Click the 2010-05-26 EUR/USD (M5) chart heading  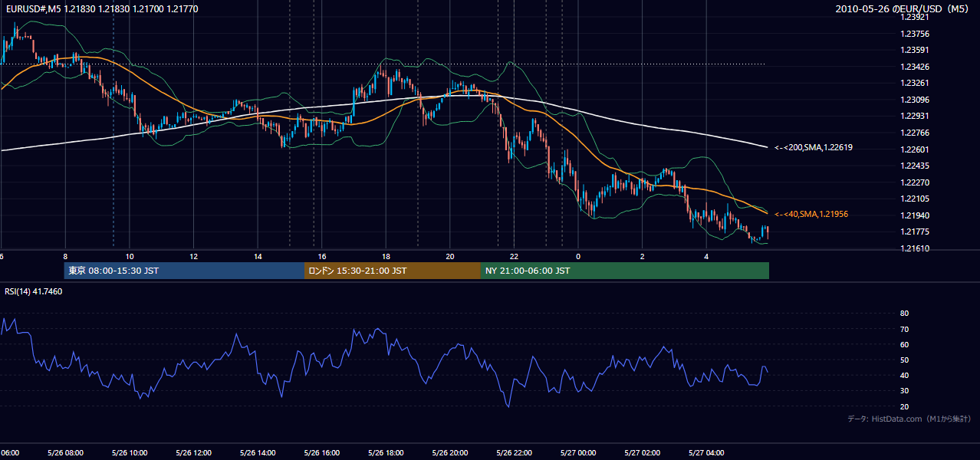pos(903,8)
